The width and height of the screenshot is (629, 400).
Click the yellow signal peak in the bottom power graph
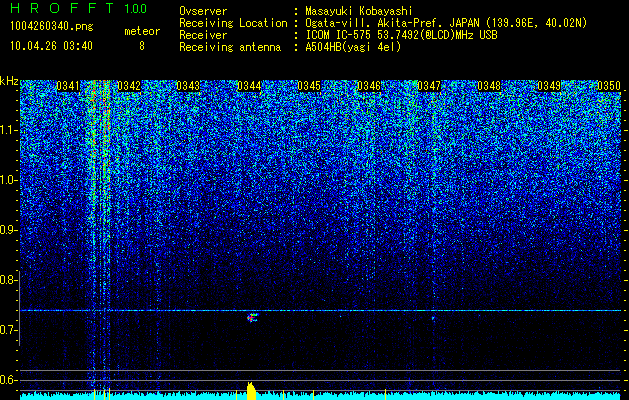coord(251,391)
